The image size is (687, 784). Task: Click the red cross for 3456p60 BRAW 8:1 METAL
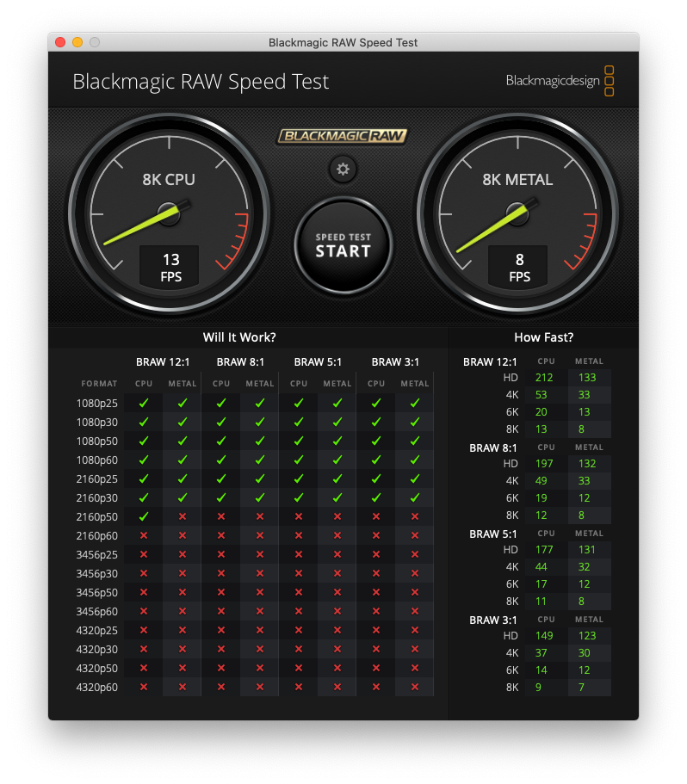click(x=259, y=611)
